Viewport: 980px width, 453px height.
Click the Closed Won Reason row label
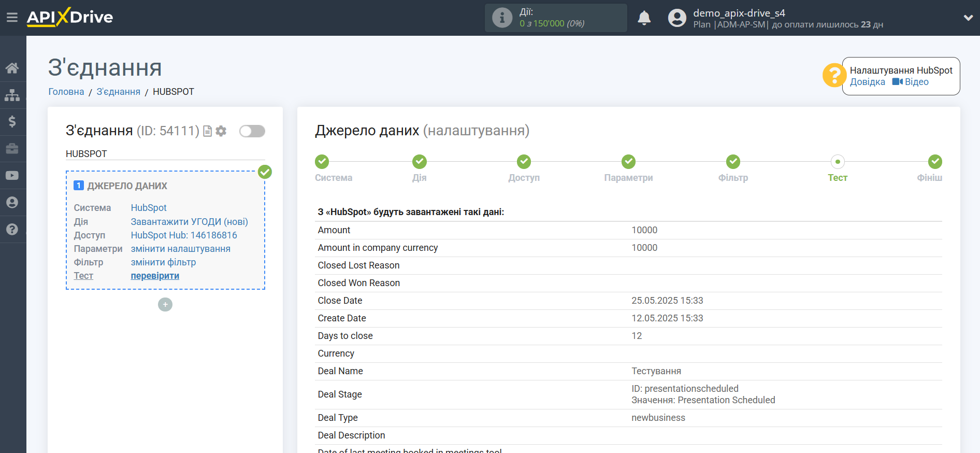point(359,283)
